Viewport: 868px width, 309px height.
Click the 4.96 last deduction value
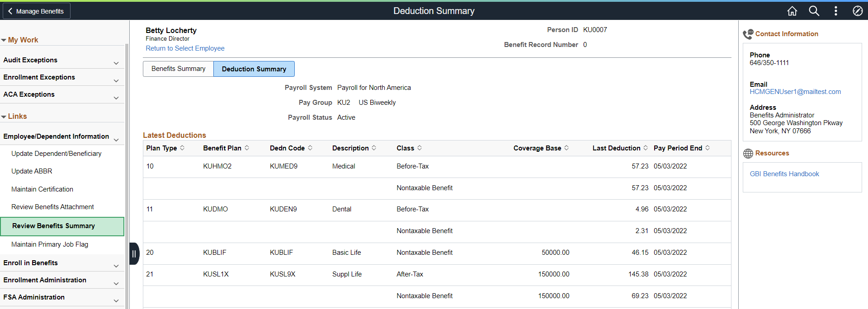pos(642,209)
